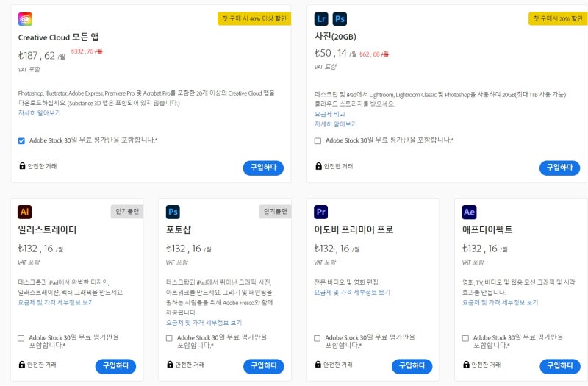Open 요금제 비교 link in the photography plan card
This screenshot has height=386, width=588.
coord(329,114)
